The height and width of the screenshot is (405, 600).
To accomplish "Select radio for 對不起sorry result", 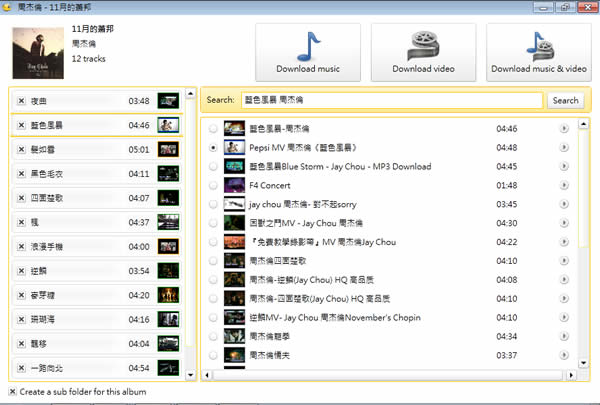I will point(213,204).
